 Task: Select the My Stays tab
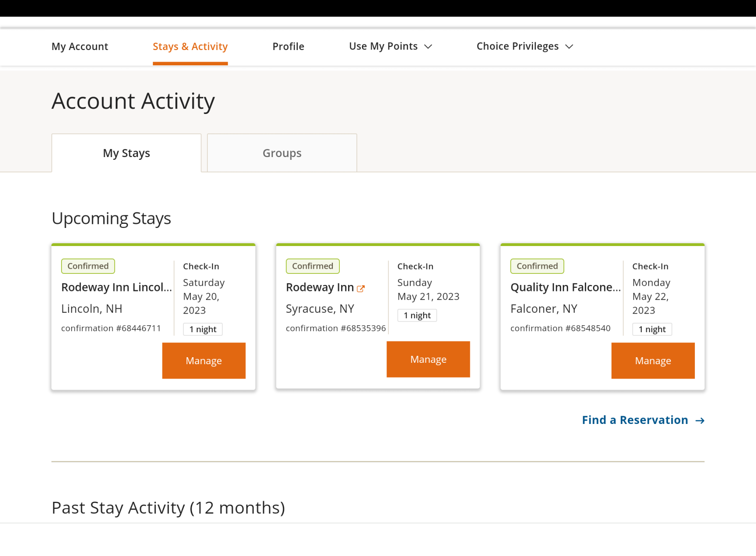click(126, 153)
